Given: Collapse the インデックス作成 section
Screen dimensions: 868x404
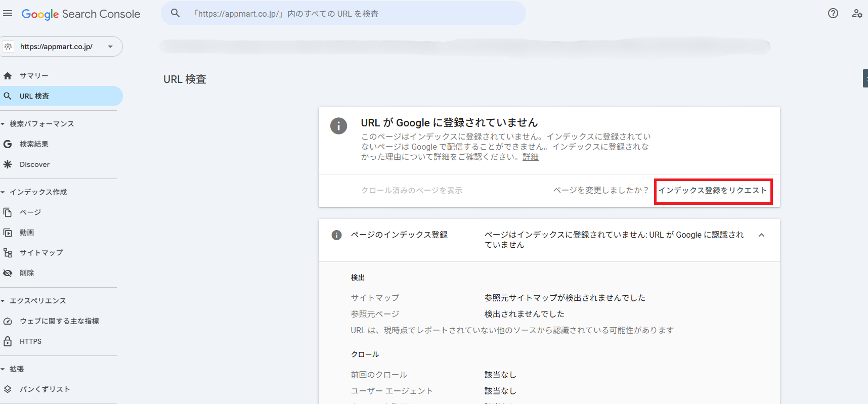Looking at the screenshot, I should 3,192.
